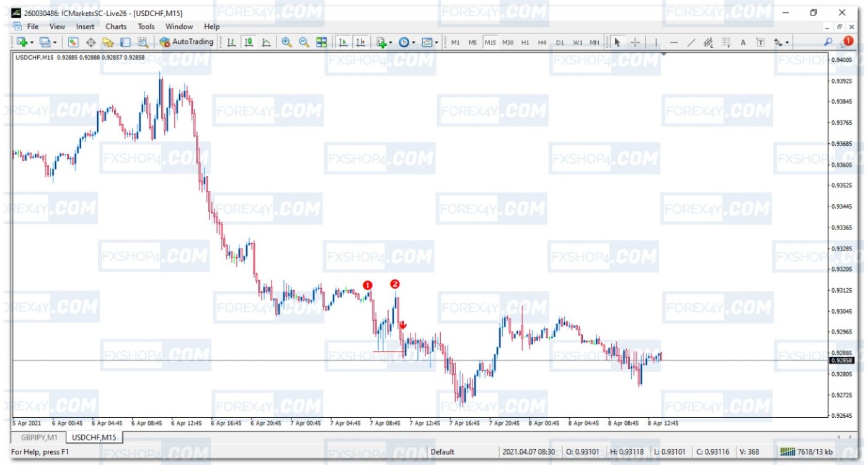Click the red arrow sell marker on chart
The image size is (868, 465).
(403, 325)
